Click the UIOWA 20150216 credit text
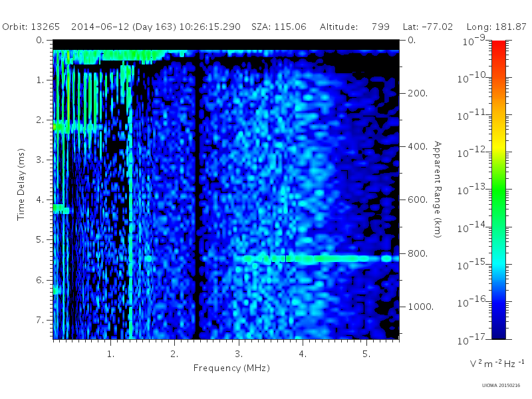The width and height of the screenshot is (532, 399). [501, 386]
